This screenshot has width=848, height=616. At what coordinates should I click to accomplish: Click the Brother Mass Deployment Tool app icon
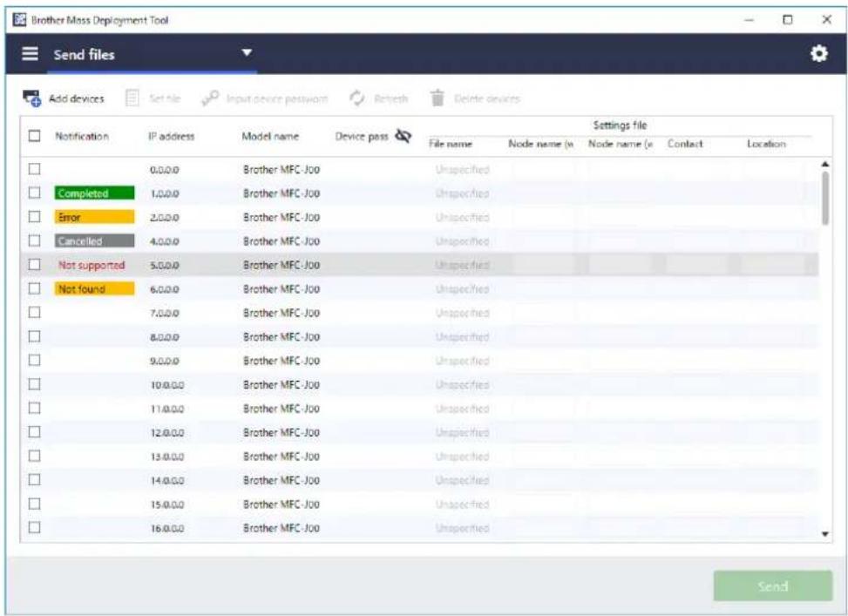pos(19,20)
